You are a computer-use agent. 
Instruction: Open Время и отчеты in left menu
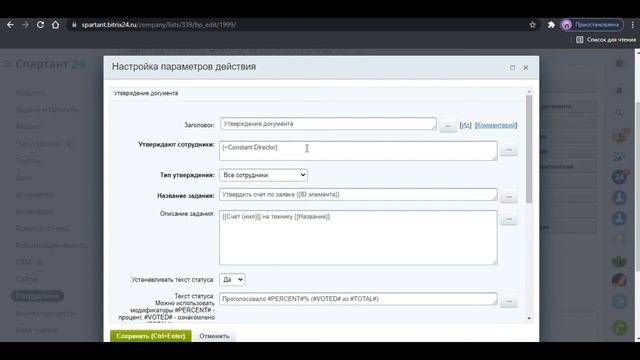point(43,228)
